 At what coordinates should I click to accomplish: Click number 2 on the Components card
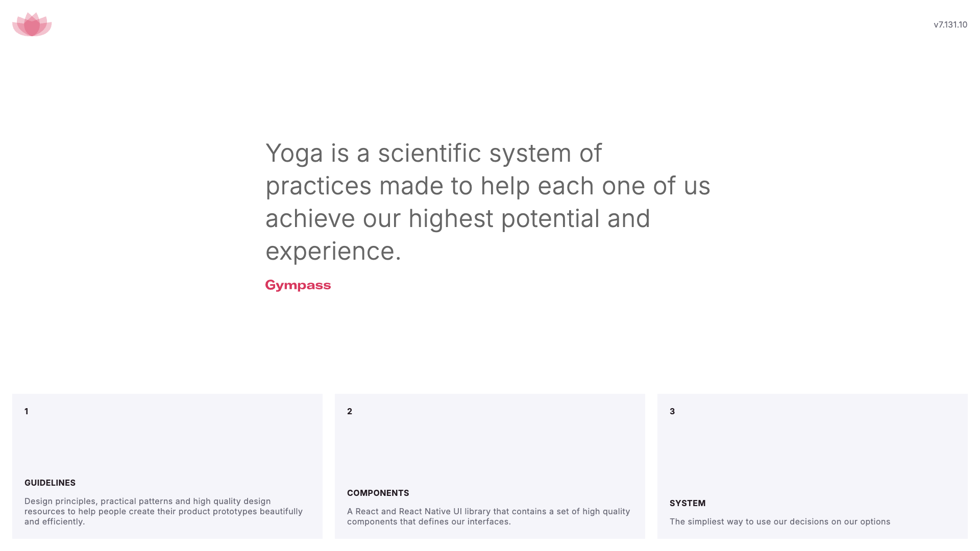(x=350, y=411)
